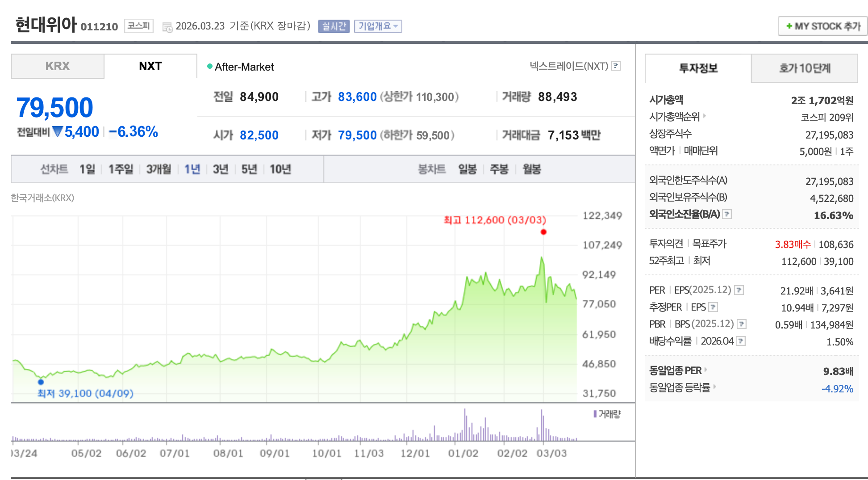Click the 거래량 value 88,493
The width and height of the screenshot is (868, 480).
point(558,97)
